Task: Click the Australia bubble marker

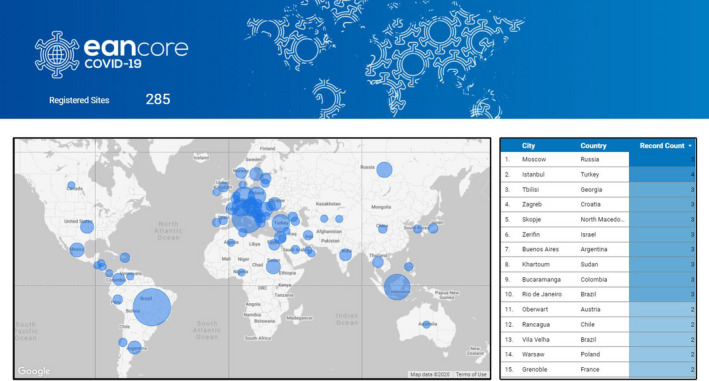Action: (426, 324)
